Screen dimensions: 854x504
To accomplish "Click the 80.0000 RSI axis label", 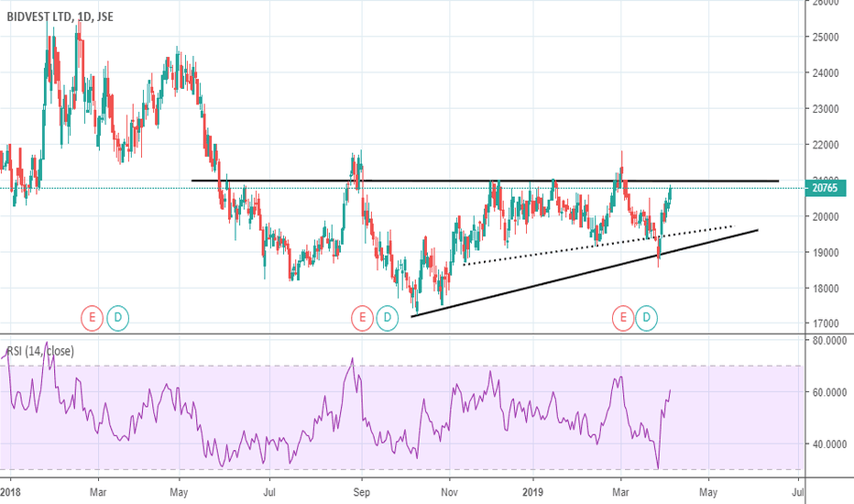I will [829, 341].
